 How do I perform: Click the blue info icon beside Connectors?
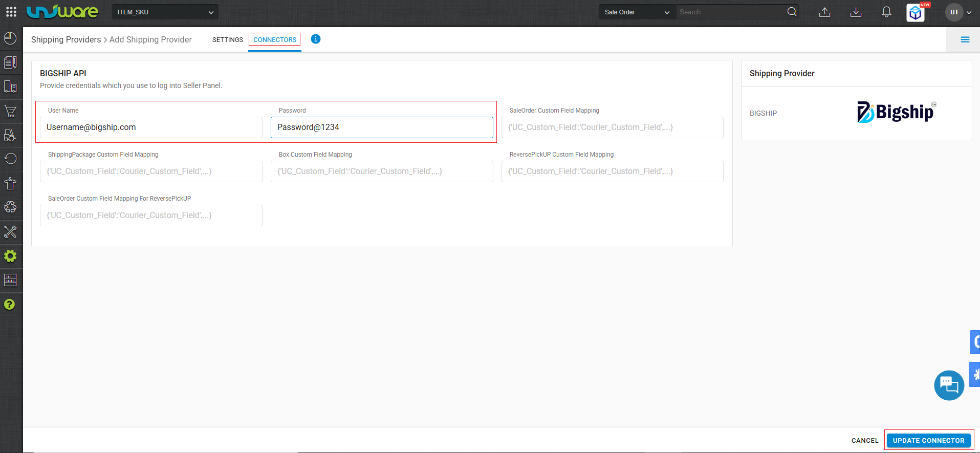pyautogui.click(x=316, y=39)
